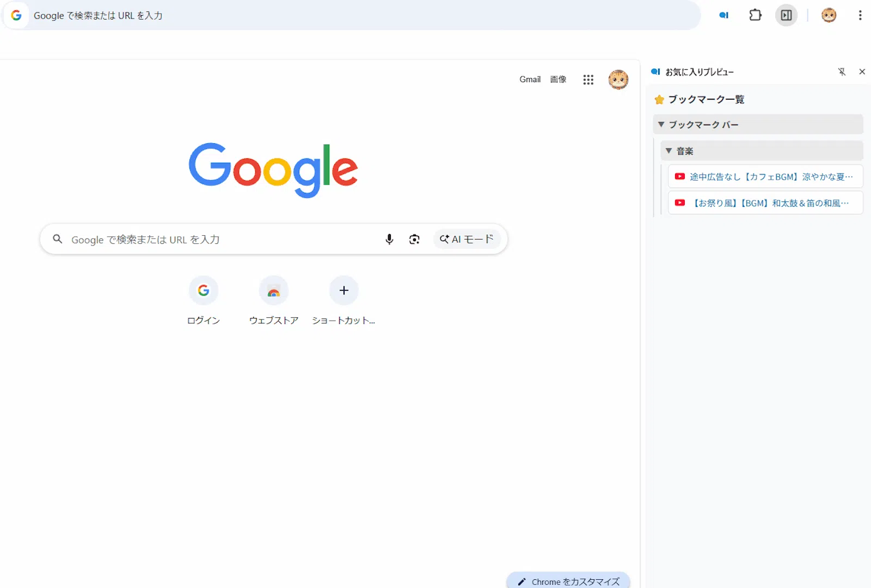This screenshot has width=871, height=588.
Task: Open the ログイン shortcut tile
Action: tap(204, 301)
